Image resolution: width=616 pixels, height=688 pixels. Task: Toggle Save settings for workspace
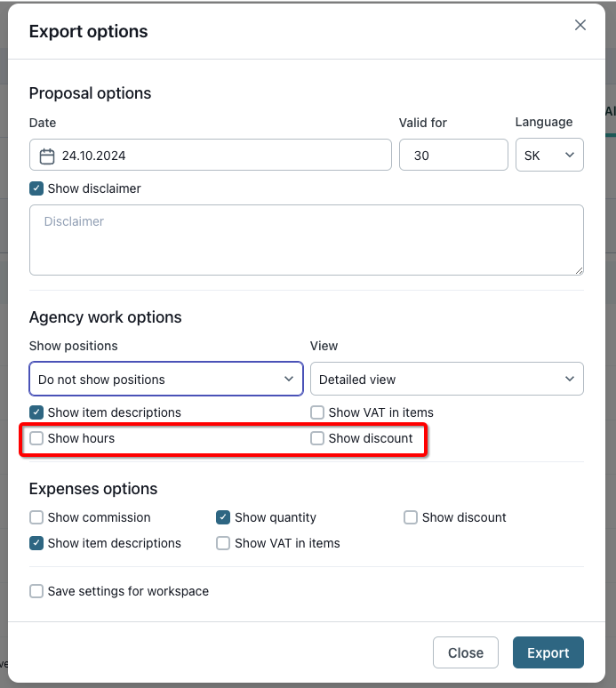point(36,591)
